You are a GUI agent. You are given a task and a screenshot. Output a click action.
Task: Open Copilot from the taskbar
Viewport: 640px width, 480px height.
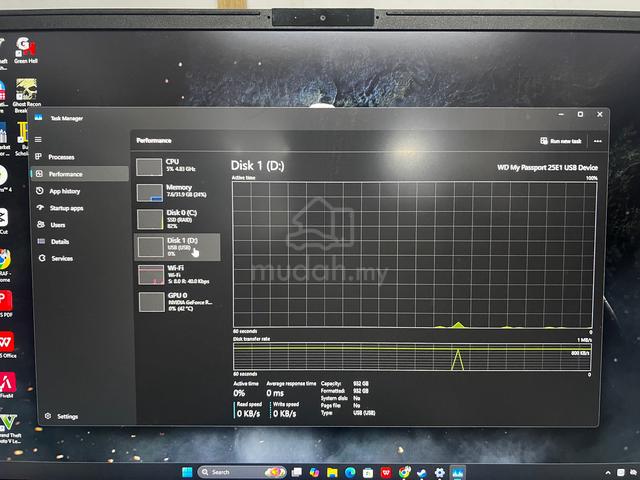click(314, 472)
